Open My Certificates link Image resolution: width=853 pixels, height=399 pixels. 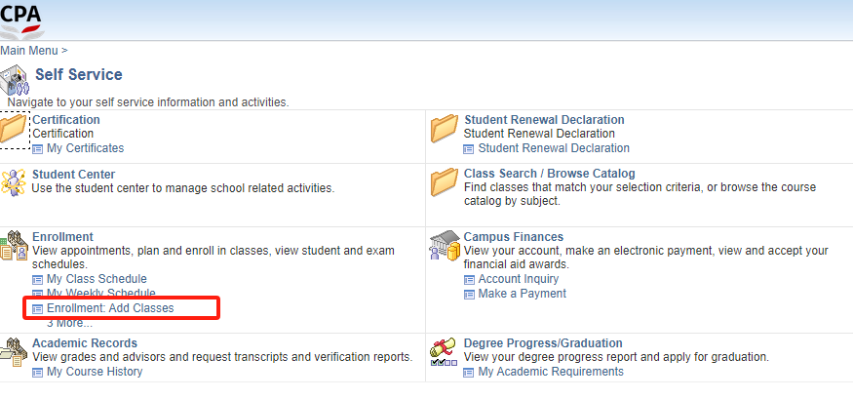tap(85, 148)
